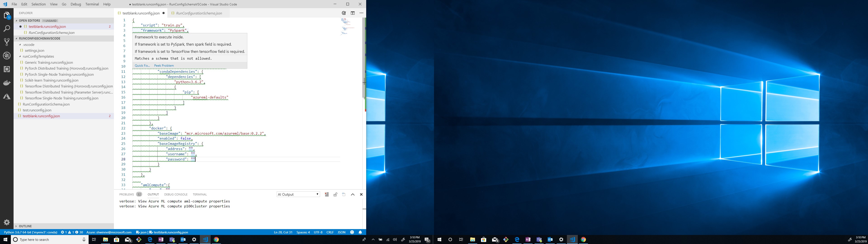Open Tensorflow Single-Node Training.runconfig.json

pos(62,98)
